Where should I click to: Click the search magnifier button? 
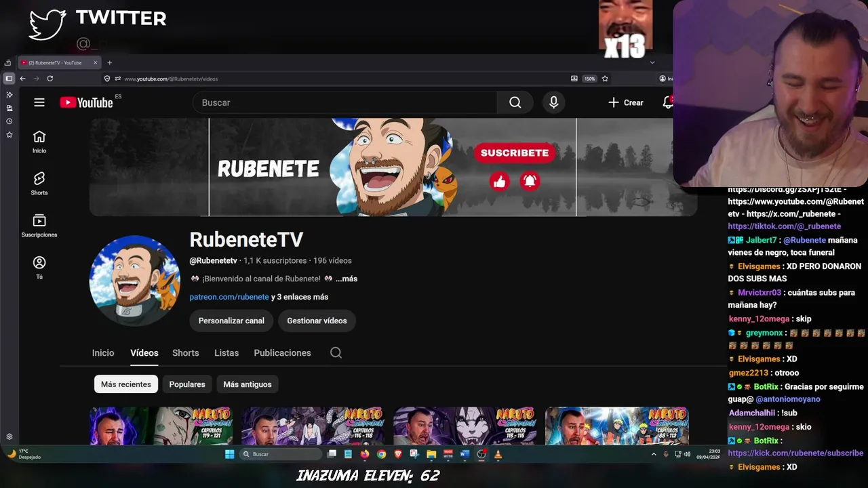[515, 102]
